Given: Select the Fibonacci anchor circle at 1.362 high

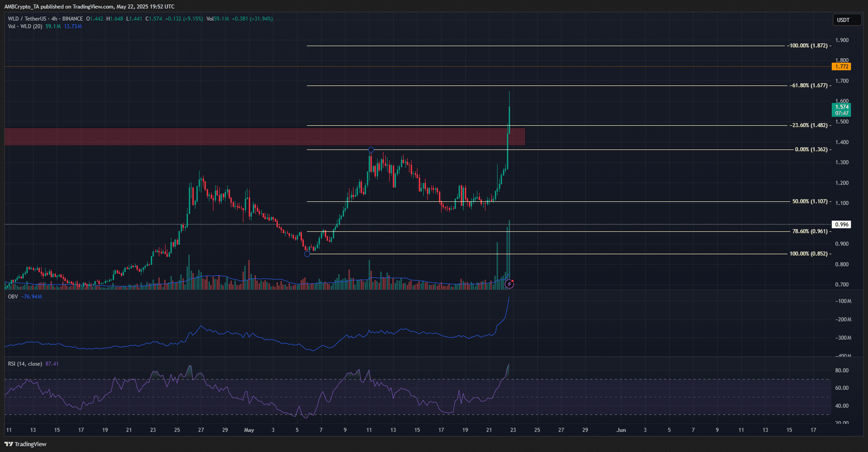Looking at the screenshot, I should tap(371, 150).
